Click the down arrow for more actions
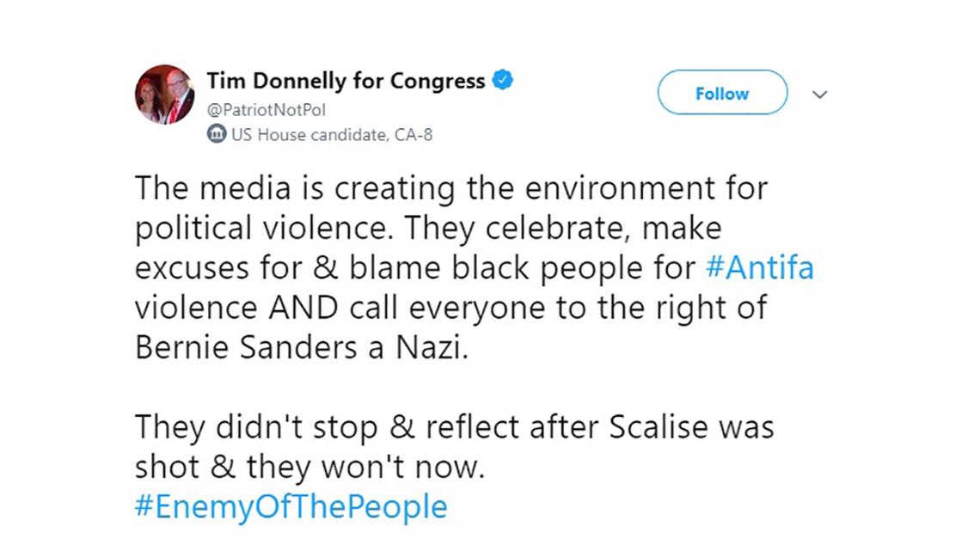980x551 pixels. click(x=819, y=93)
